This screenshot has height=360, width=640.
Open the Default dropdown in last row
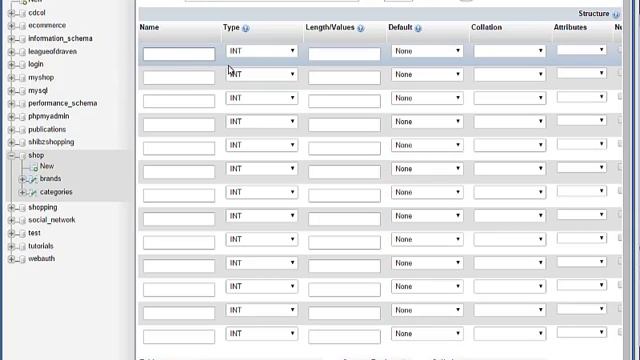click(x=427, y=333)
